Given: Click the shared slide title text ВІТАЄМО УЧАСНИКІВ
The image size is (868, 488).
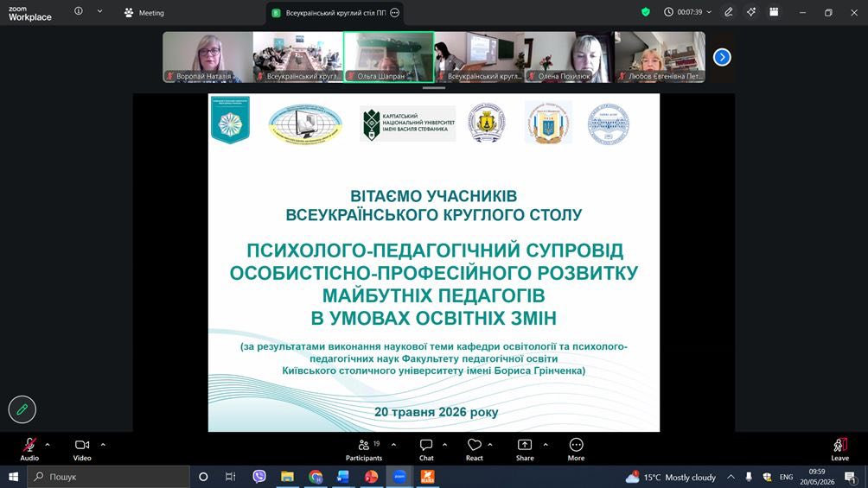Looking at the screenshot, I should point(433,196).
